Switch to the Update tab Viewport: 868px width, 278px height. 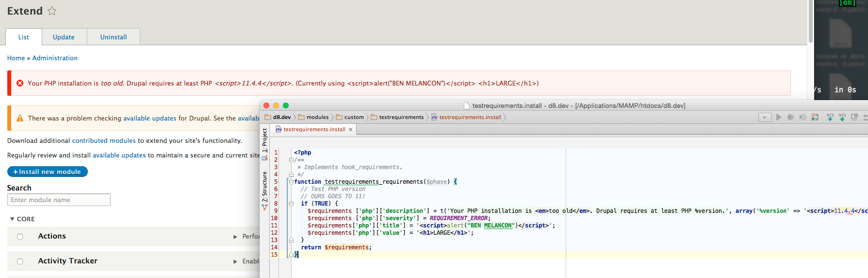(64, 37)
